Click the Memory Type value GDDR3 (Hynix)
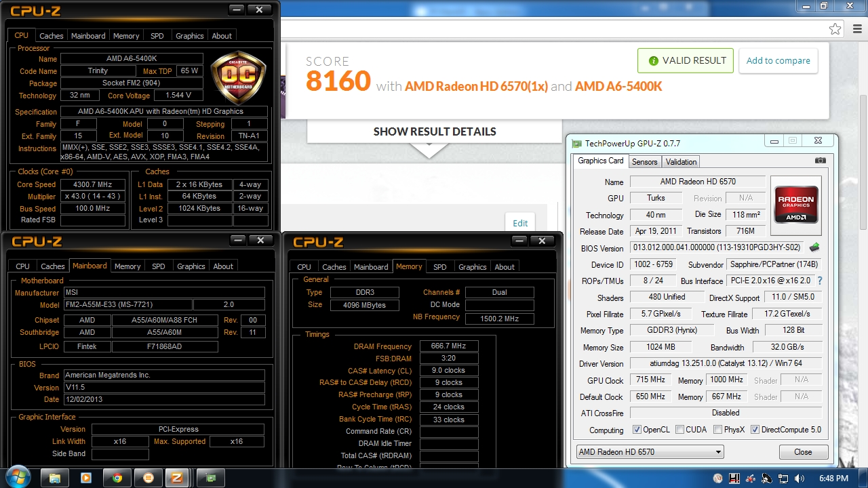The width and height of the screenshot is (868, 488). [x=671, y=330]
